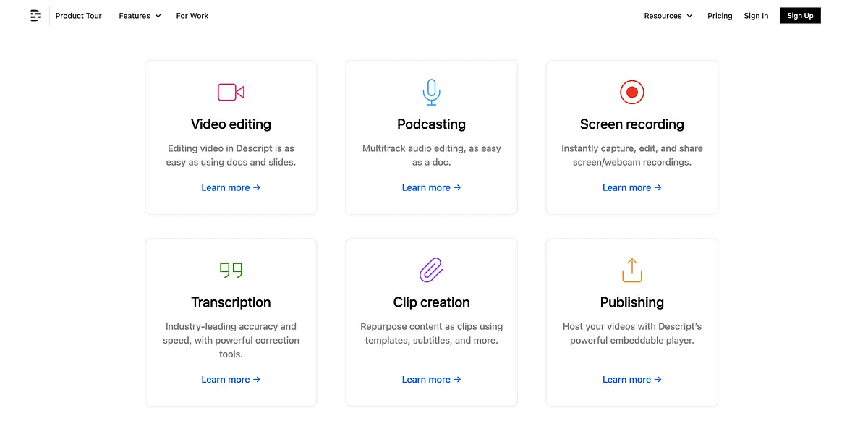The image size is (868, 434).
Task: Select the Publishing card heading
Action: click(x=631, y=302)
